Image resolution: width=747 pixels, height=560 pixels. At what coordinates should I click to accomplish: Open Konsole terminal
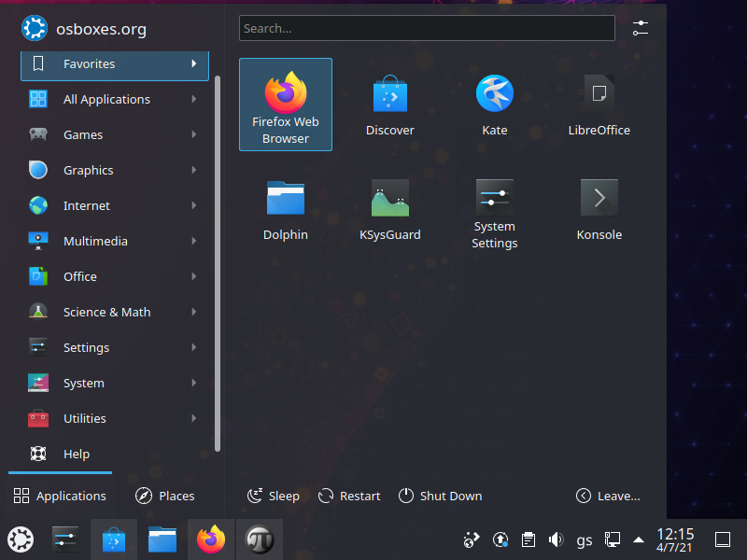(599, 209)
